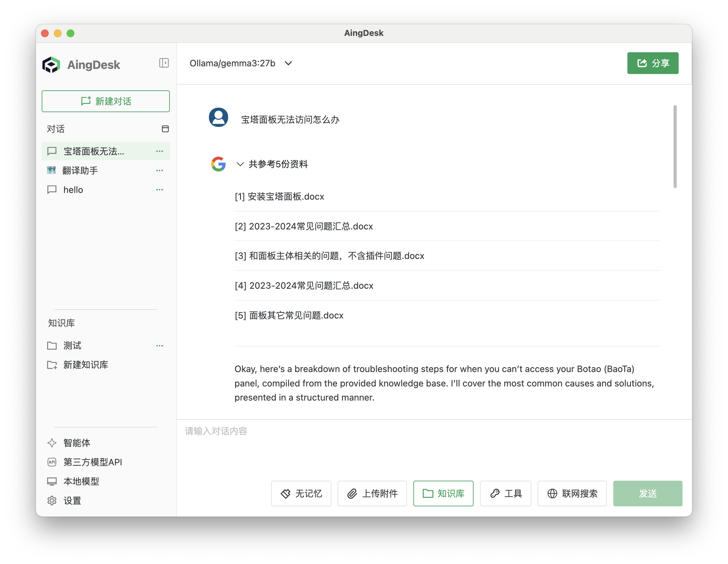This screenshot has width=728, height=564.
Task: Click the 新建对话 new chat button
Action: click(x=106, y=101)
